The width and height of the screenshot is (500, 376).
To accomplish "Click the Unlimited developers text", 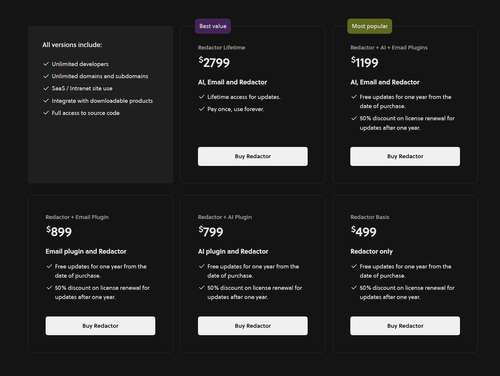I will (80, 64).
